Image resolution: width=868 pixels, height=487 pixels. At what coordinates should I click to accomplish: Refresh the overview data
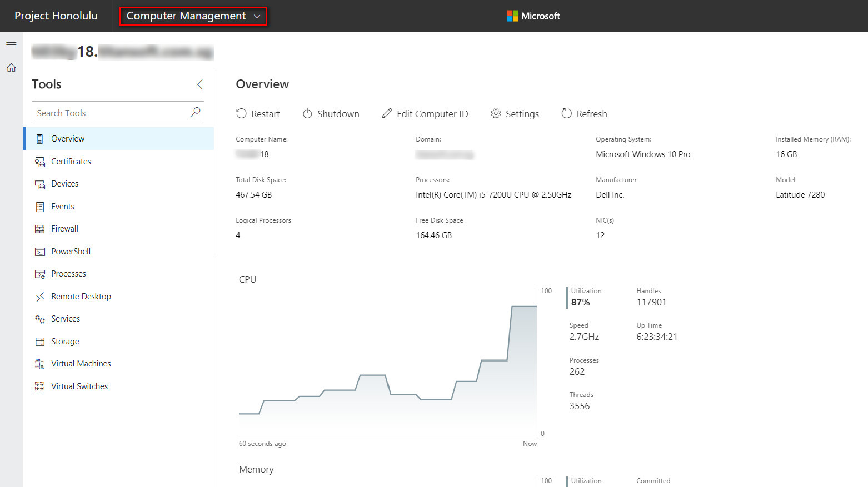click(x=584, y=114)
